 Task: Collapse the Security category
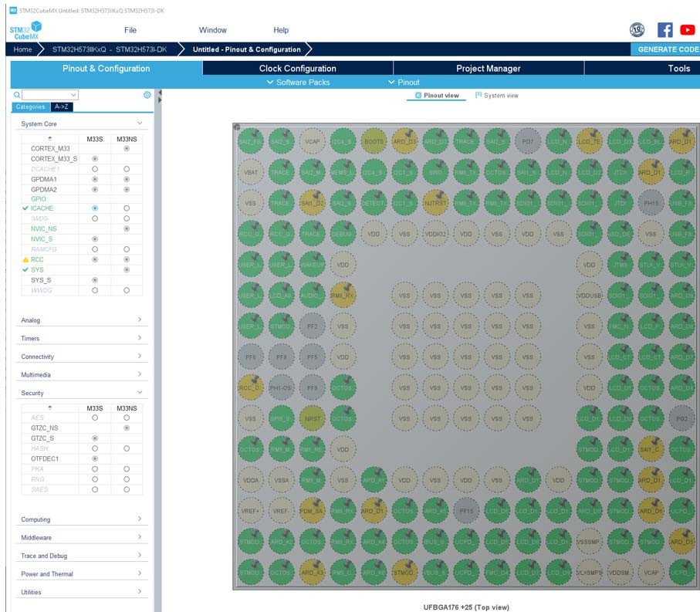pos(82,393)
